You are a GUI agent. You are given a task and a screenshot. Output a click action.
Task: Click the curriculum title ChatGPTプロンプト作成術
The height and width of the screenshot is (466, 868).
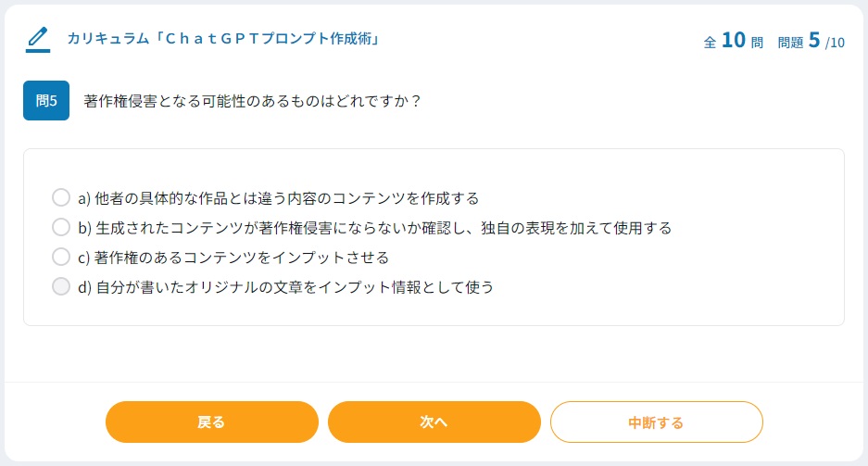click(x=225, y=39)
